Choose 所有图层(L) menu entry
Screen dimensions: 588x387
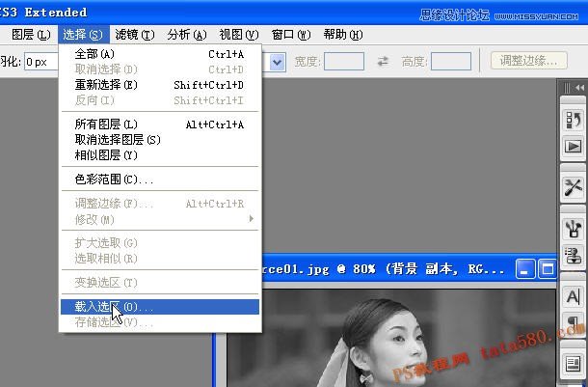coord(160,124)
